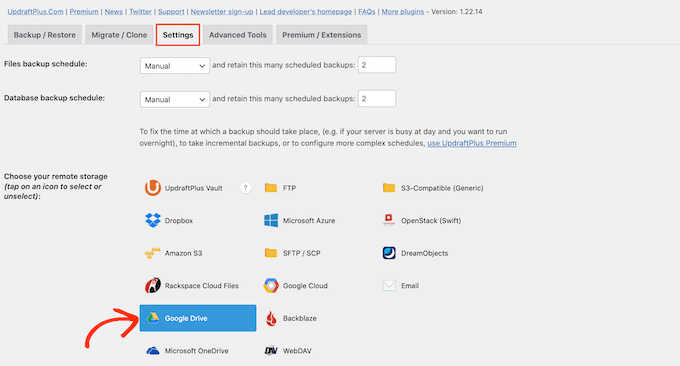Select the Microsoft Azure storage label
The width and height of the screenshot is (680, 366).
[309, 220]
